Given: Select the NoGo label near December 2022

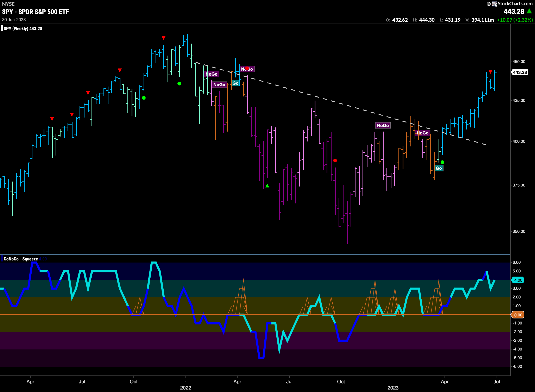Looking at the screenshot, I should point(383,126).
